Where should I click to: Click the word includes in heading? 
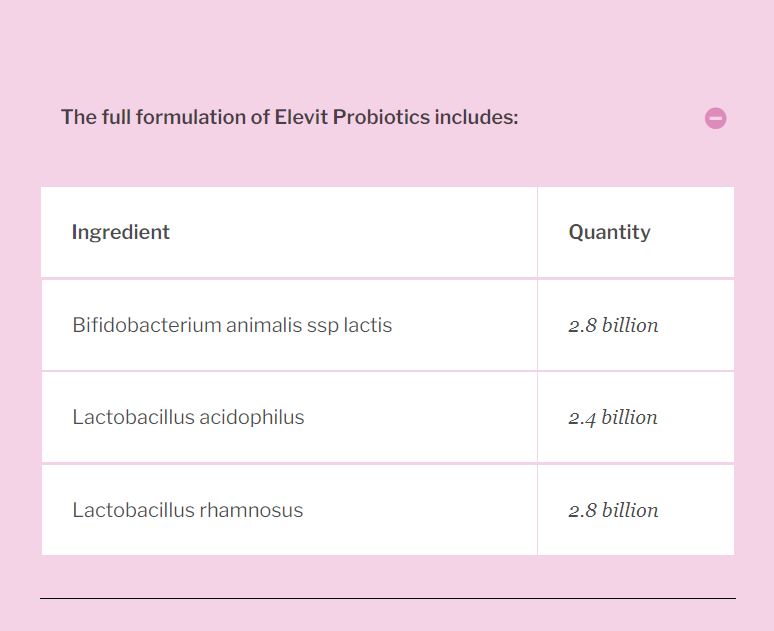[477, 118]
